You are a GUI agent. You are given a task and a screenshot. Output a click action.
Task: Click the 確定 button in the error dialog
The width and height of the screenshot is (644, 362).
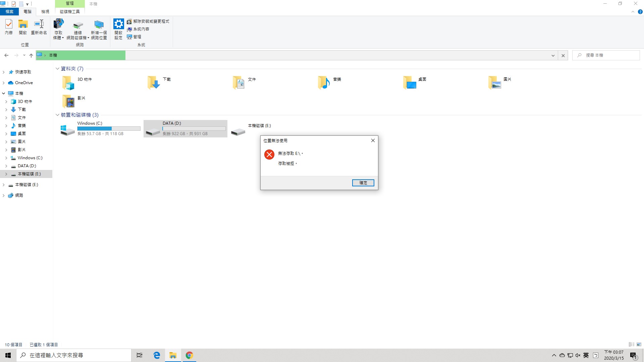coord(363,183)
